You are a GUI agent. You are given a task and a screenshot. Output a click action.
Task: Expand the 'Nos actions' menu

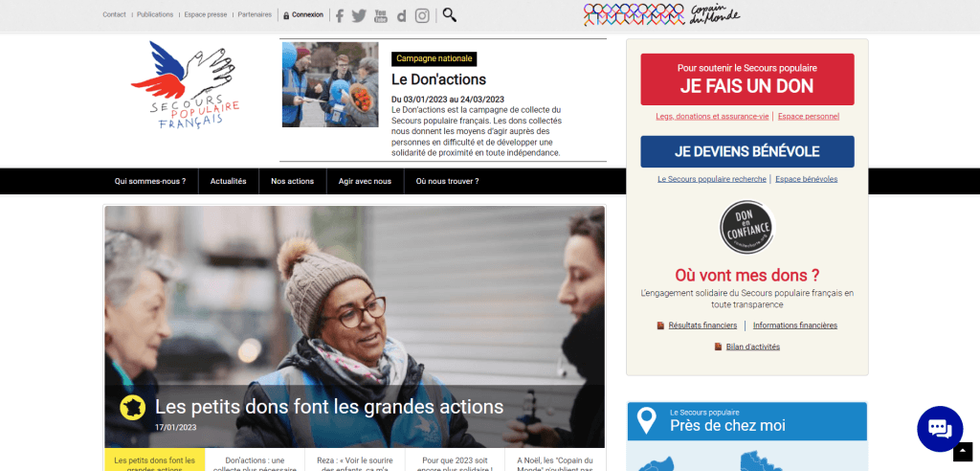tap(292, 181)
